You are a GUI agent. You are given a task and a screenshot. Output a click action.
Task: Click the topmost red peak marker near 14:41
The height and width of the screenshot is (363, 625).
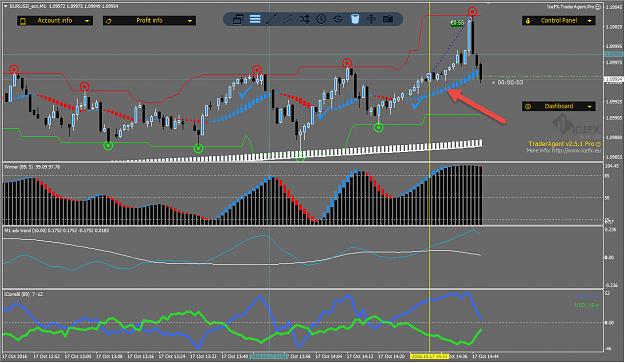472,12
